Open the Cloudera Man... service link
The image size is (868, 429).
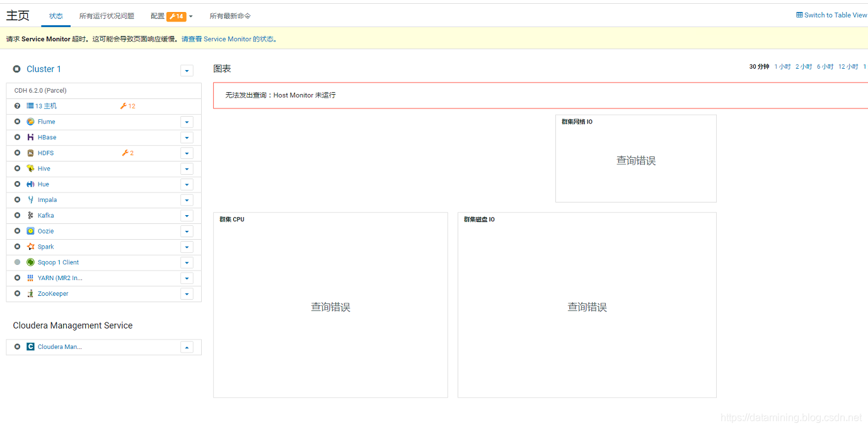point(60,347)
